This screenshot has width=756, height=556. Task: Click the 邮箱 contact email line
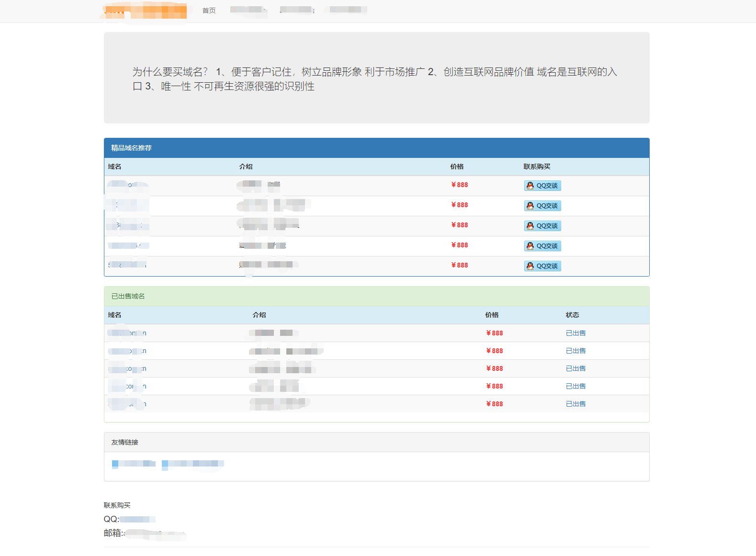point(145,533)
